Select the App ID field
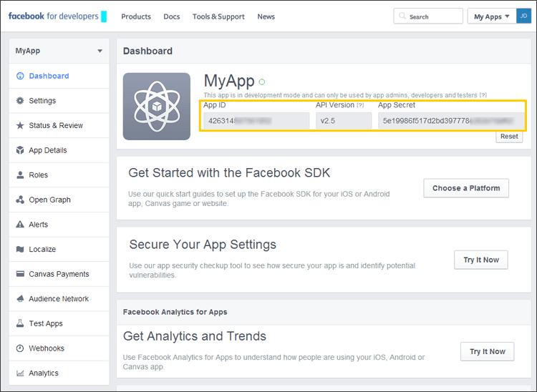 click(256, 121)
